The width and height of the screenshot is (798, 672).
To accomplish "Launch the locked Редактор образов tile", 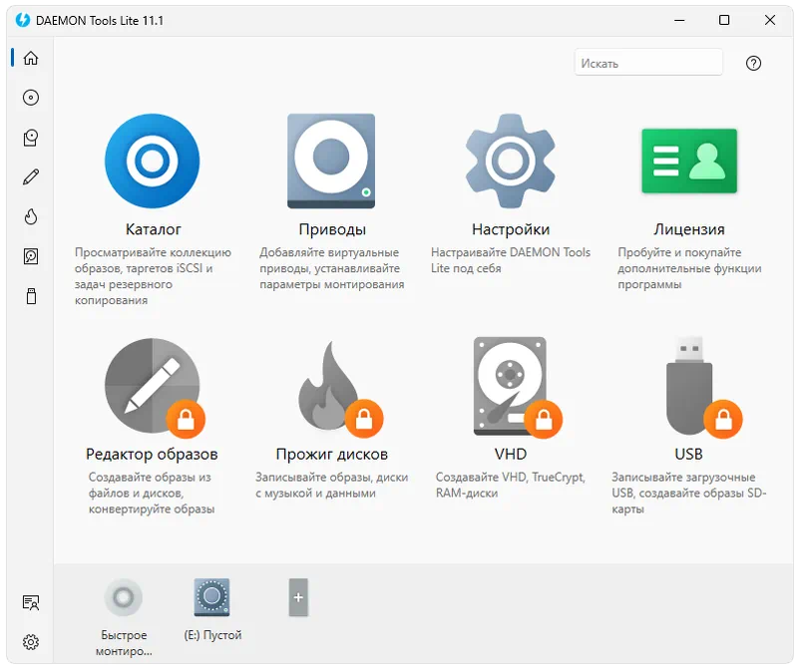I will [x=153, y=386].
